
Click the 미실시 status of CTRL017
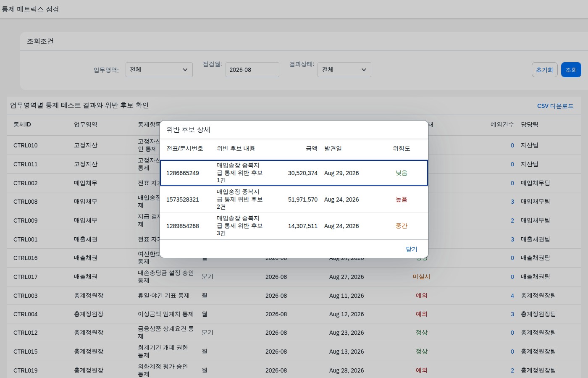tap(422, 277)
